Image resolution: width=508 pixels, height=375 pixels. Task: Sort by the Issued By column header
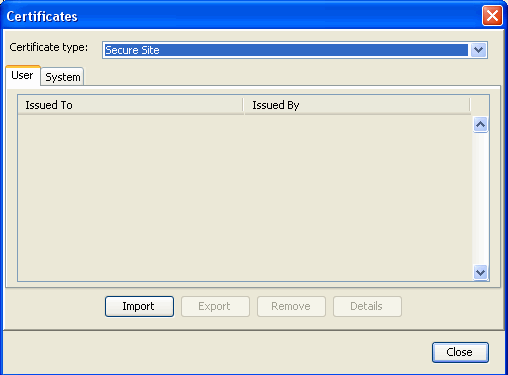357,105
